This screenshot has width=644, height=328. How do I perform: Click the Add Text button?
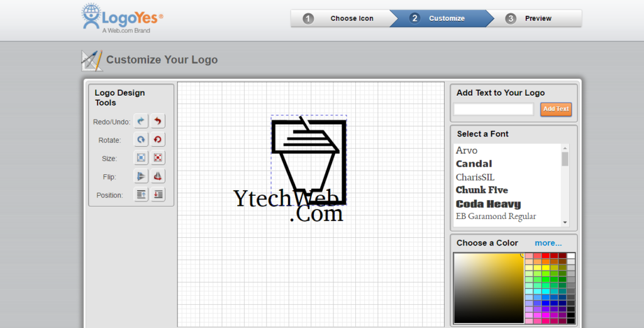coord(556,109)
